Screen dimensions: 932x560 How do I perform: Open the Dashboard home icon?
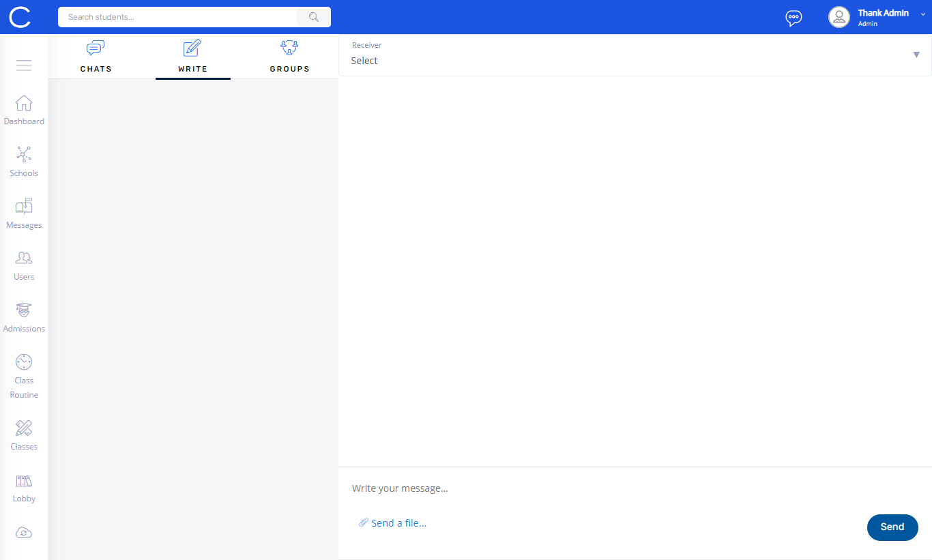click(x=24, y=104)
